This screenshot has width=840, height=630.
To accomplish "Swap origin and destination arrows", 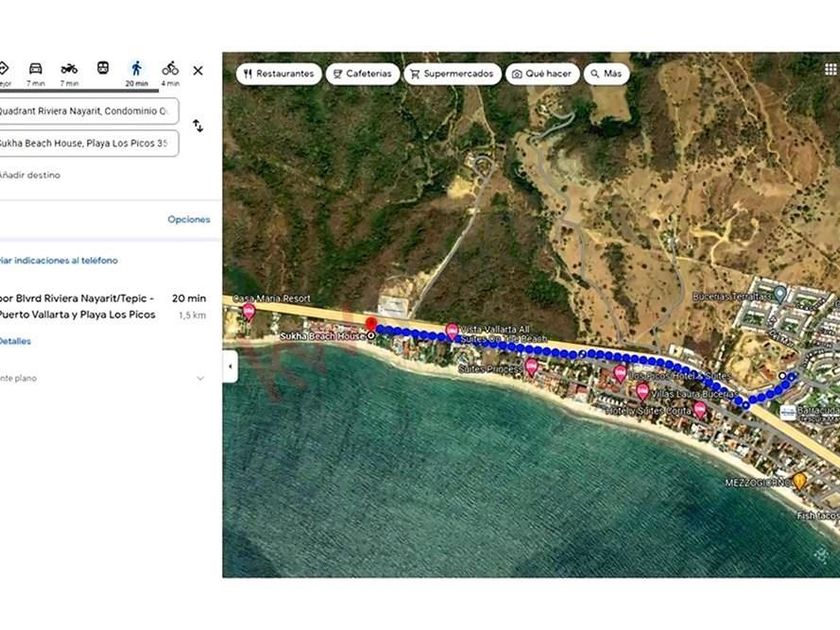I will 198,126.
